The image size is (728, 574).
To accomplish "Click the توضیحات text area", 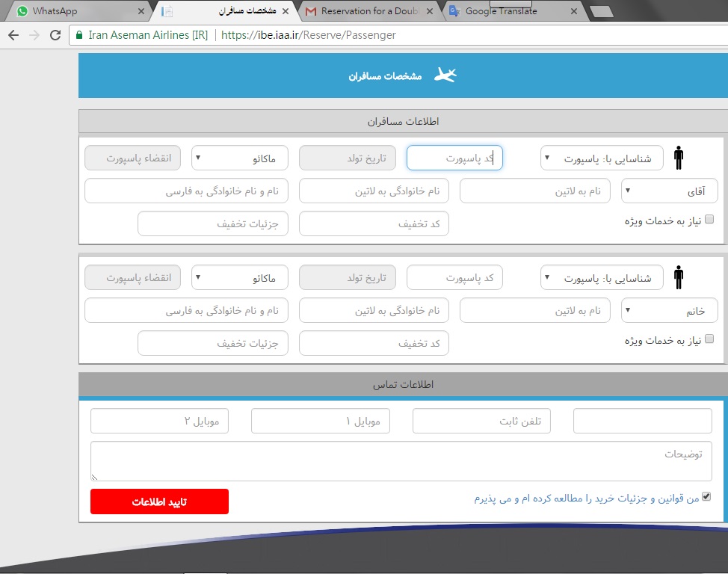I will [401, 461].
